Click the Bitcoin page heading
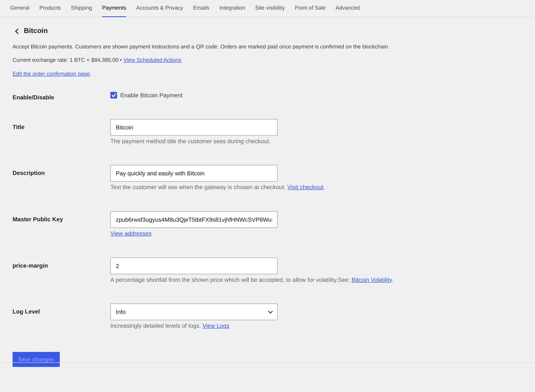This screenshot has height=392, width=535. pos(36,31)
